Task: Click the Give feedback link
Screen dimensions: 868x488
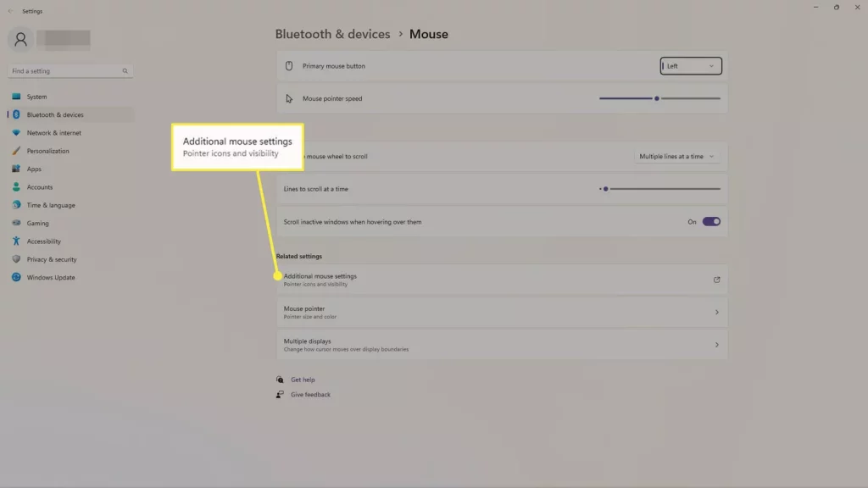Action: tap(310, 395)
